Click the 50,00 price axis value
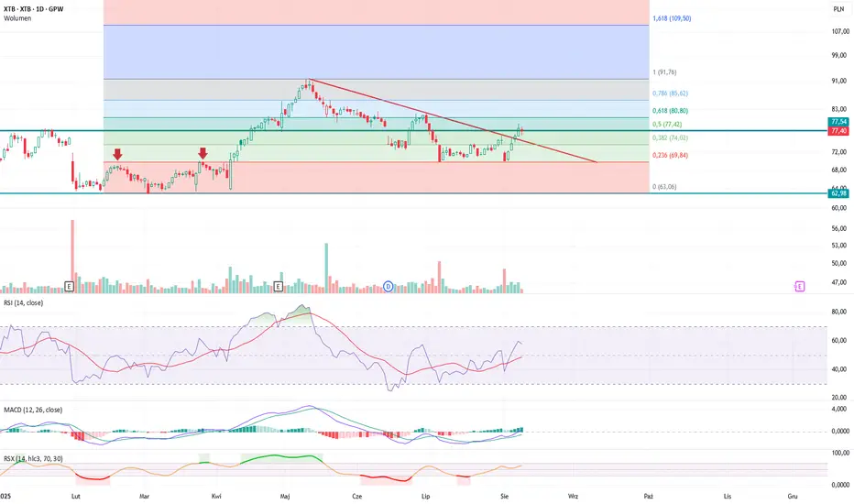 point(839,263)
